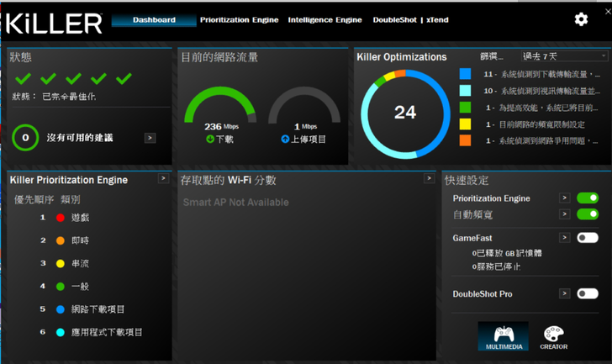Viewport: 612px width, 364px height.
Task: Open the DoubleShot | xTend tab
Action: 410,20
